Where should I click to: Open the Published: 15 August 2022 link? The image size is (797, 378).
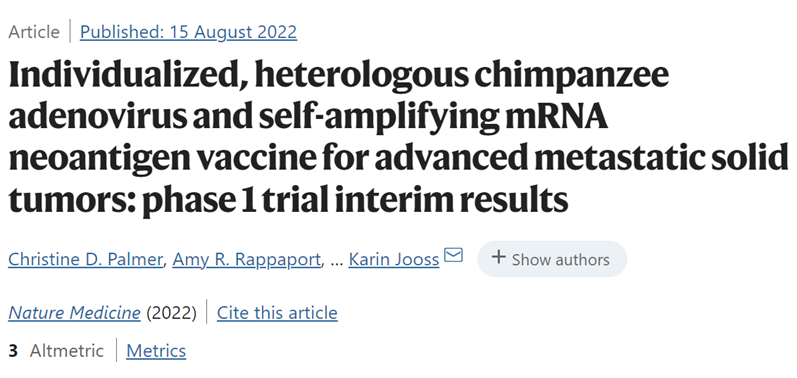click(189, 32)
